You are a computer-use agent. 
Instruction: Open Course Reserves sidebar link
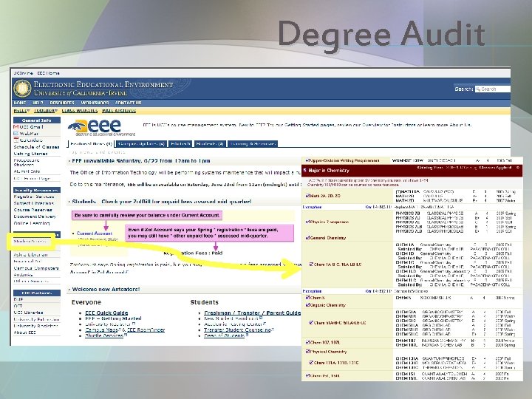[33, 210]
